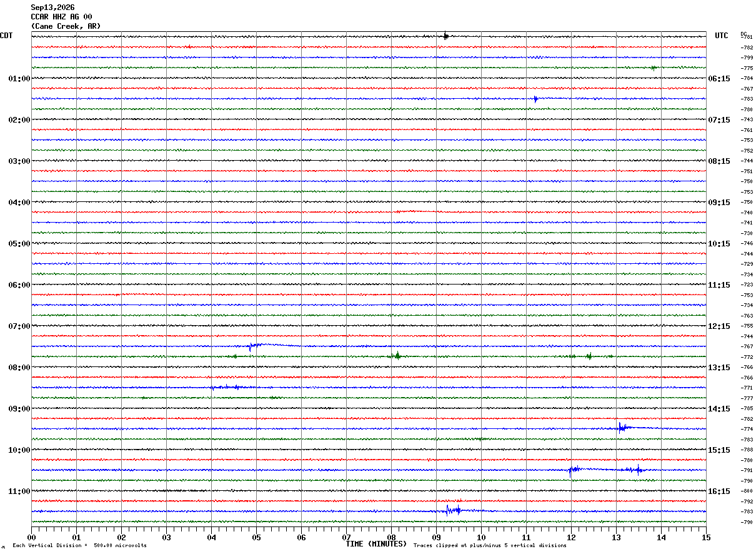Select the 11:00 CDT row label

pos(19,491)
